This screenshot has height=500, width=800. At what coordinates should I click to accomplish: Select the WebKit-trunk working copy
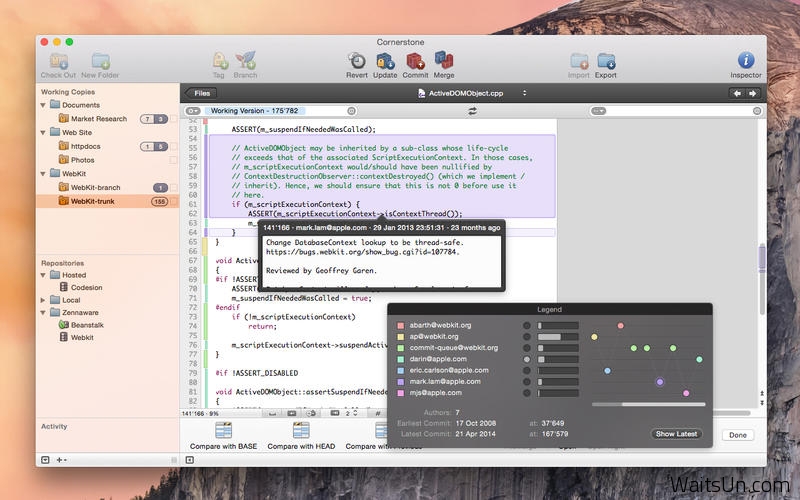pyautogui.click(x=107, y=201)
